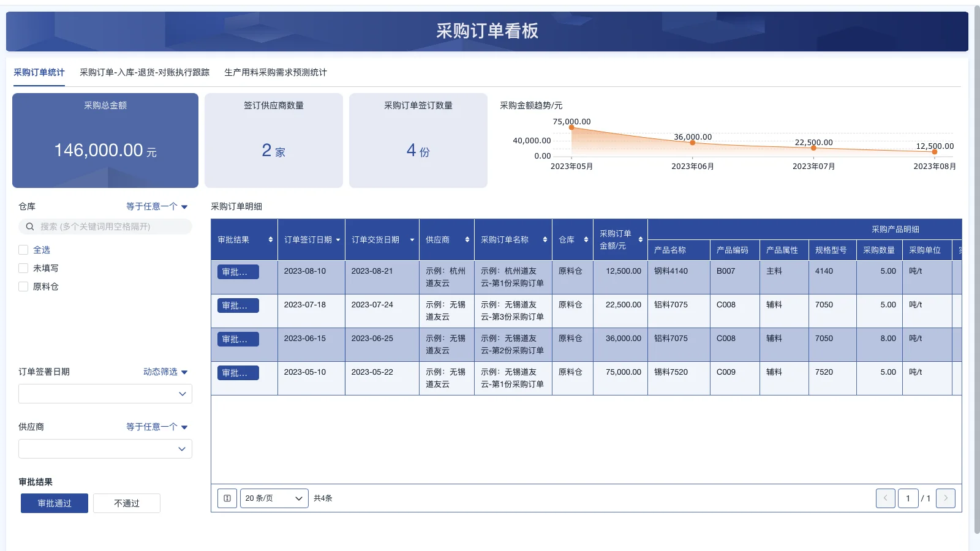Viewport: 980px width, 551px height.
Task: Click the 2023年05月 data point on trend chart
Action: pos(571,127)
